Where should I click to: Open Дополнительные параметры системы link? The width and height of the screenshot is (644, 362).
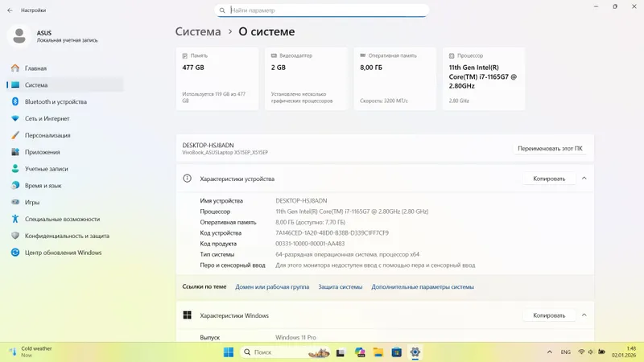click(x=423, y=287)
